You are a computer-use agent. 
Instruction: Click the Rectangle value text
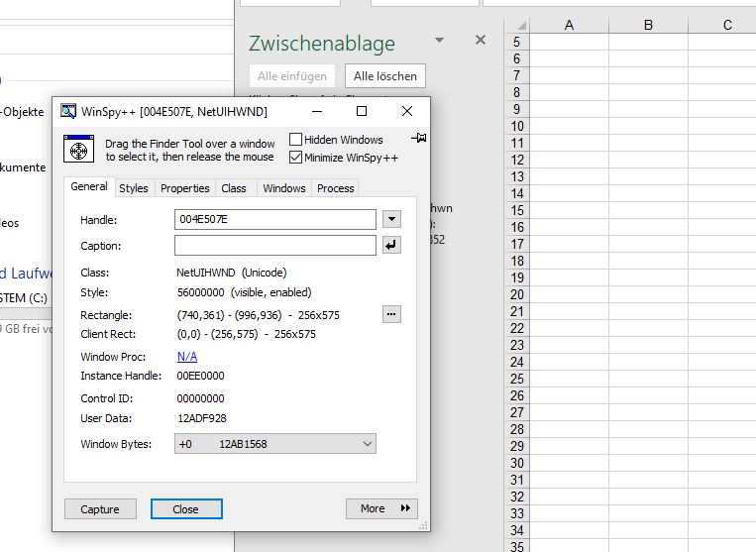(x=258, y=315)
